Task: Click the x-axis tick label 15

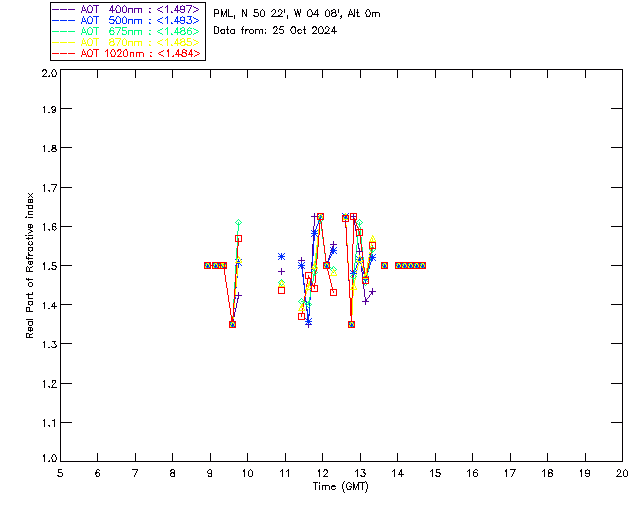Action: pyautogui.click(x=435, y=473)
